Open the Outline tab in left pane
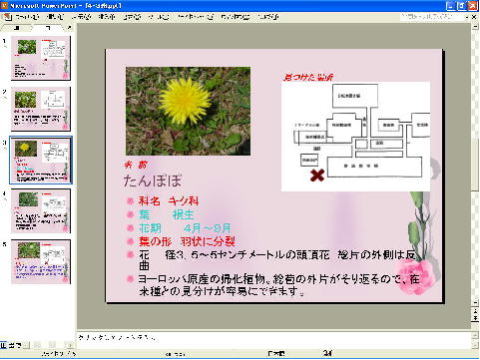 (17, 28)
